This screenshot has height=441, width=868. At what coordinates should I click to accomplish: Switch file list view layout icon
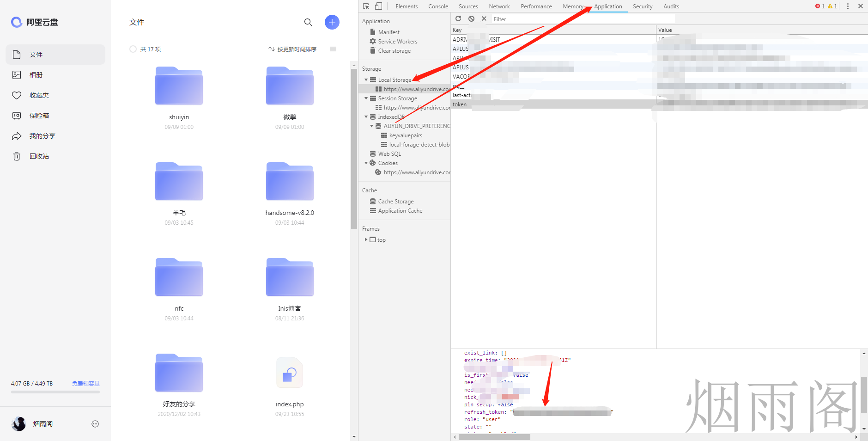333,49
